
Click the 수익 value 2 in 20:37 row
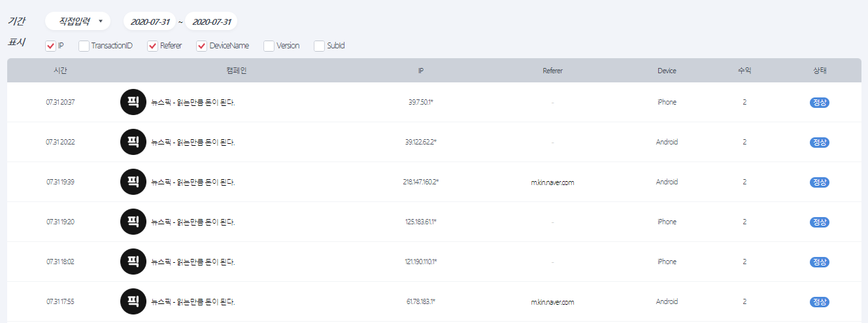744,103
